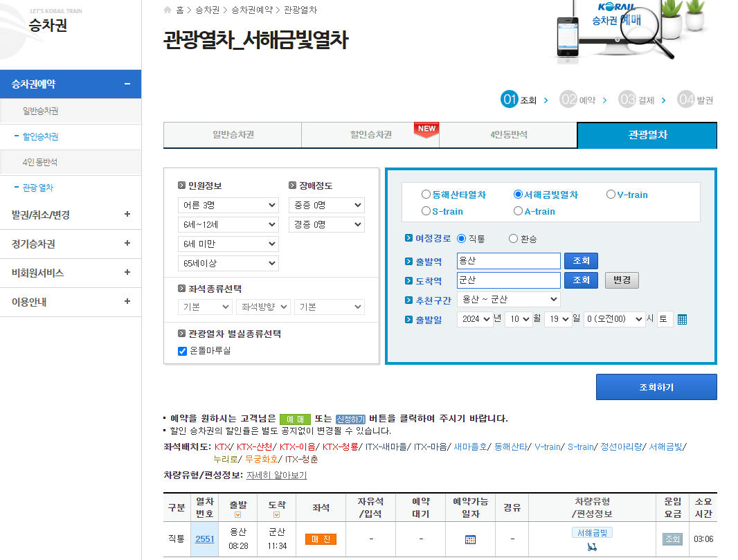
Task: Open train number 2551 link
Action: click(x=204, y=539)
